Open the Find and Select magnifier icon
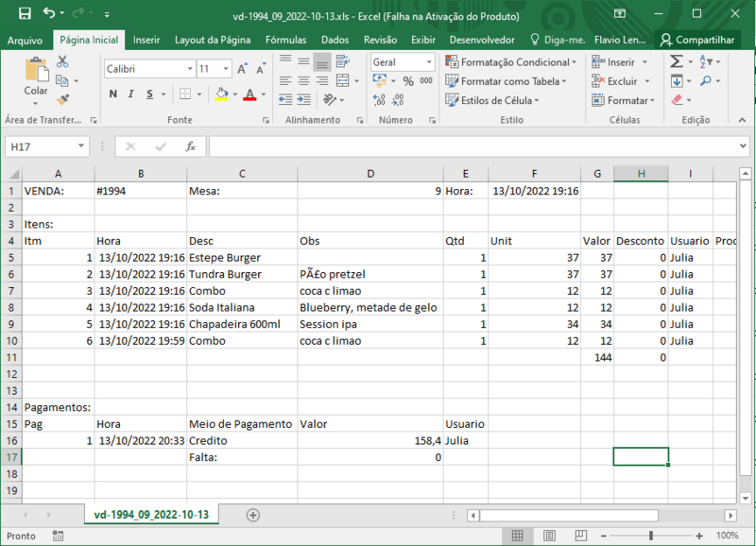Viewport: 756px width, 546px height. 706,81
